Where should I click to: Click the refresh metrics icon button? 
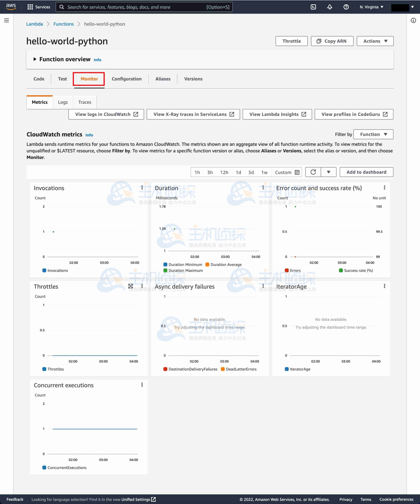[x=313, y=172]
